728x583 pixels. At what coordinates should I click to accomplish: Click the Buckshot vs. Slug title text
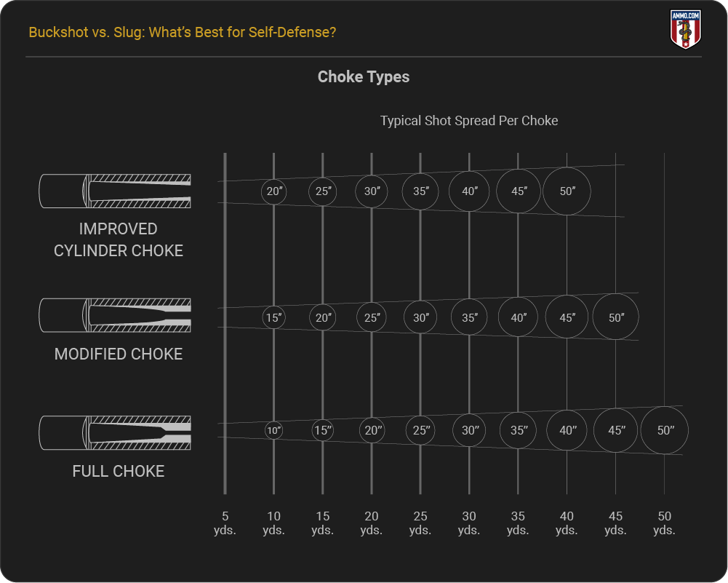(x=182, y=33)
